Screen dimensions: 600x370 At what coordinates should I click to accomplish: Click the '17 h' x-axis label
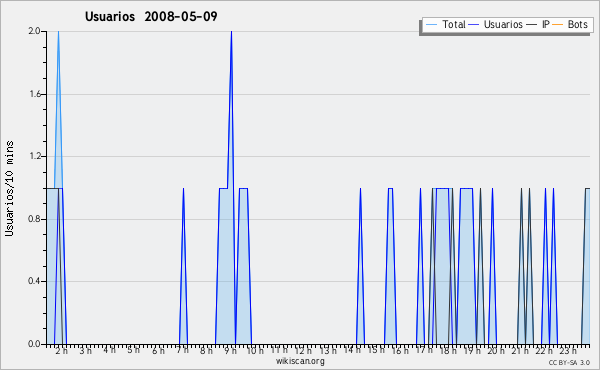(x=424, y=350)
